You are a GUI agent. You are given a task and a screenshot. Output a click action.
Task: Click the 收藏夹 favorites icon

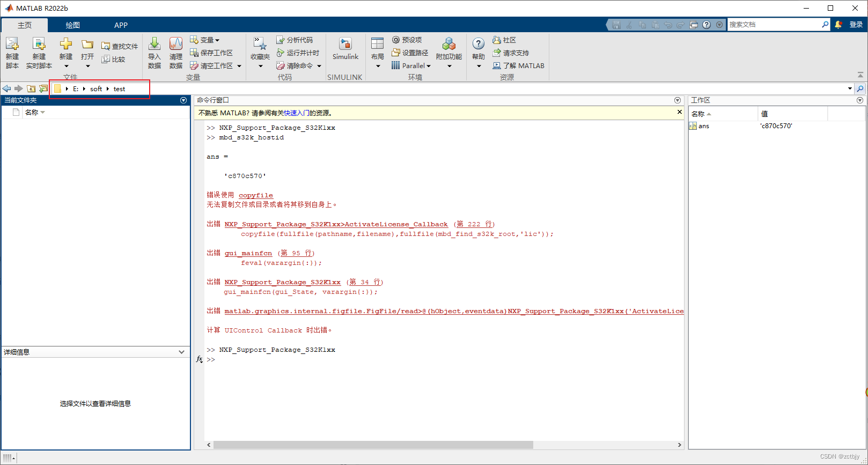(x=260, y=44)
